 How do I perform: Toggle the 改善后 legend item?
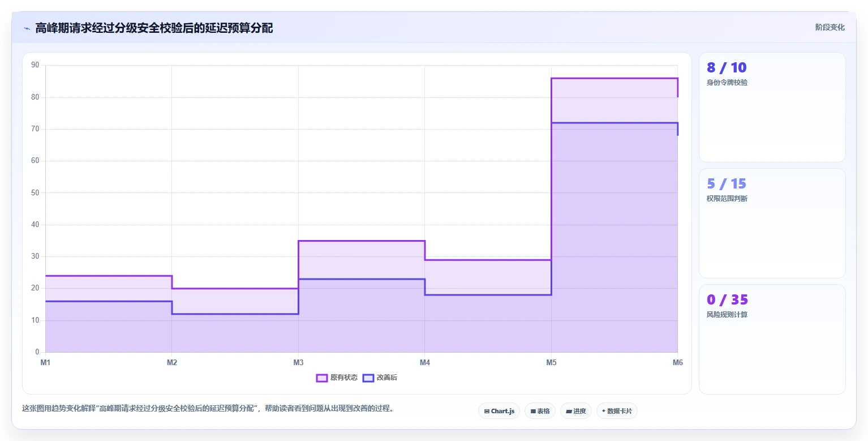(x=380, y=378)
